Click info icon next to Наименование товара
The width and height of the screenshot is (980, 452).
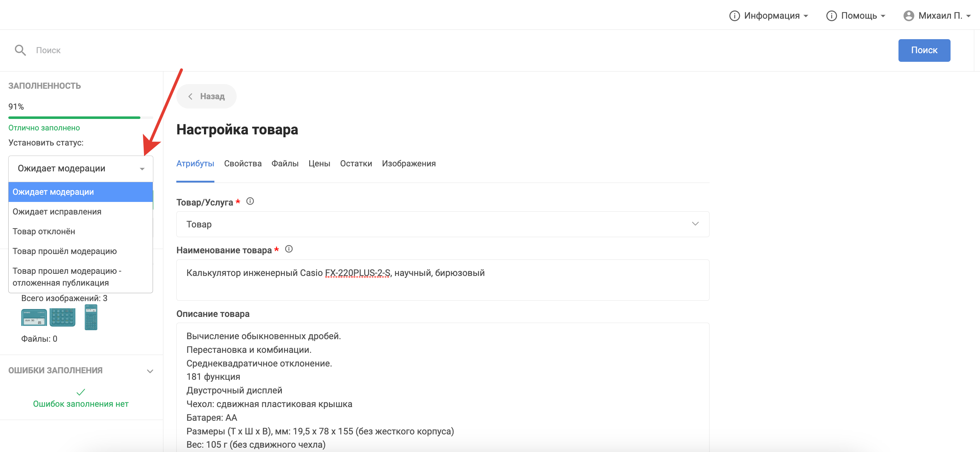point(289,249)
